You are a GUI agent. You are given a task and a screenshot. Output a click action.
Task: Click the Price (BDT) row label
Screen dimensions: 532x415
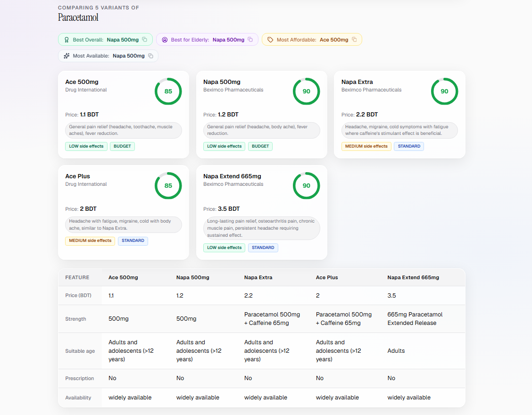(x=78, y=296)
